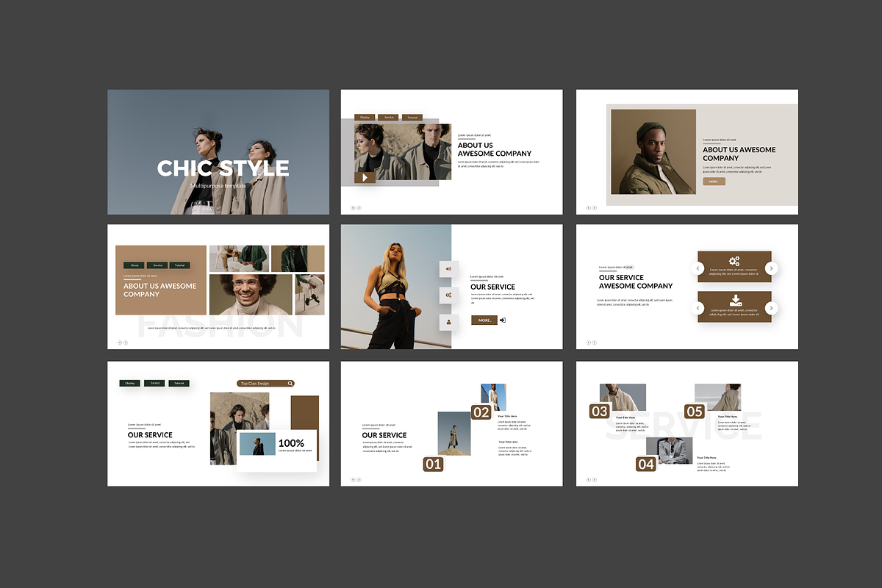The height and width of the screenshot is (588, 882).
Task: Click the right arrow of the gears card
Action: [x=771, y=268]
